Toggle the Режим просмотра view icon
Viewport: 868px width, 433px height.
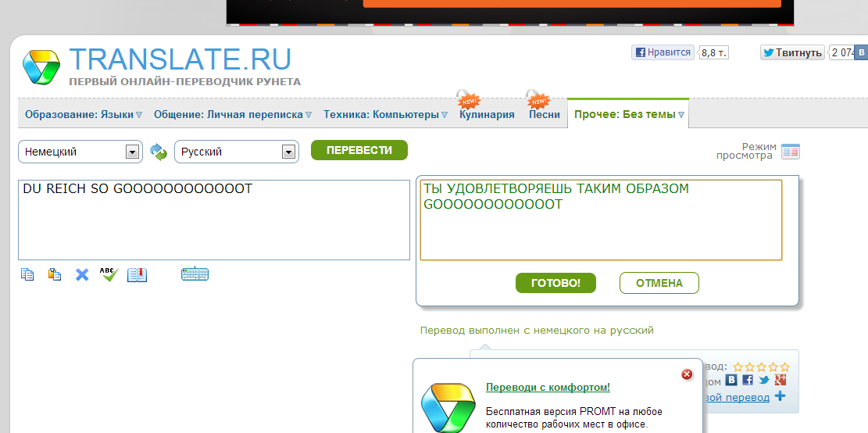791,152
